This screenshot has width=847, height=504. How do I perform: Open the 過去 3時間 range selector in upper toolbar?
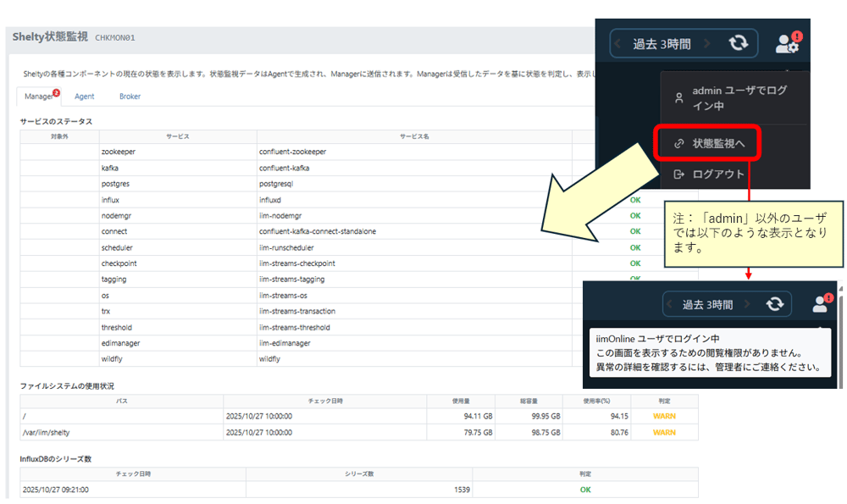click(x=662, y=44)
